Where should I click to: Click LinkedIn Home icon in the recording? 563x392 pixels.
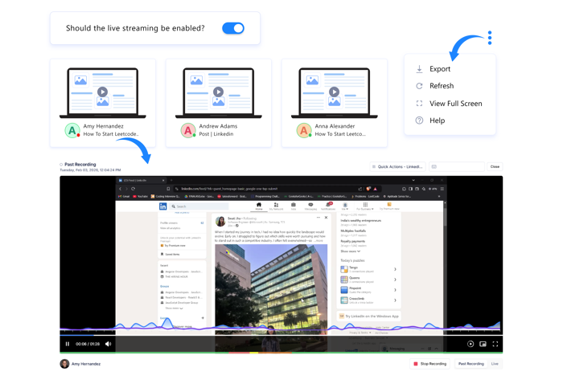[x=258, y=206]
